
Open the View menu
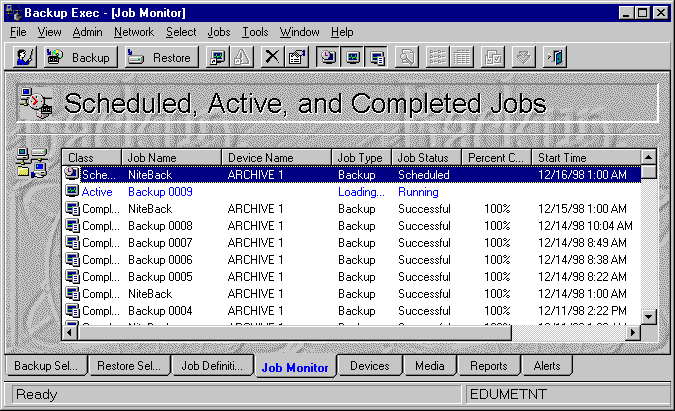[49, 32]
